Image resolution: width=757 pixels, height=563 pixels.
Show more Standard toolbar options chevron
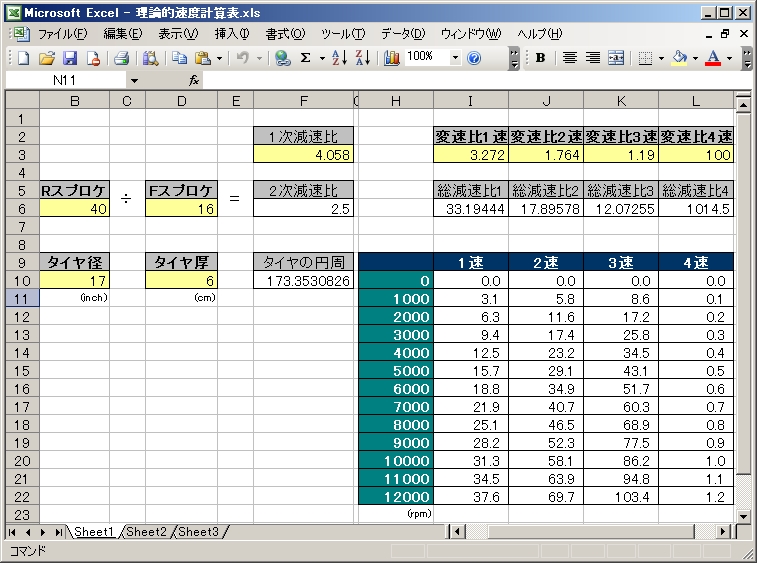coord(514,58)
